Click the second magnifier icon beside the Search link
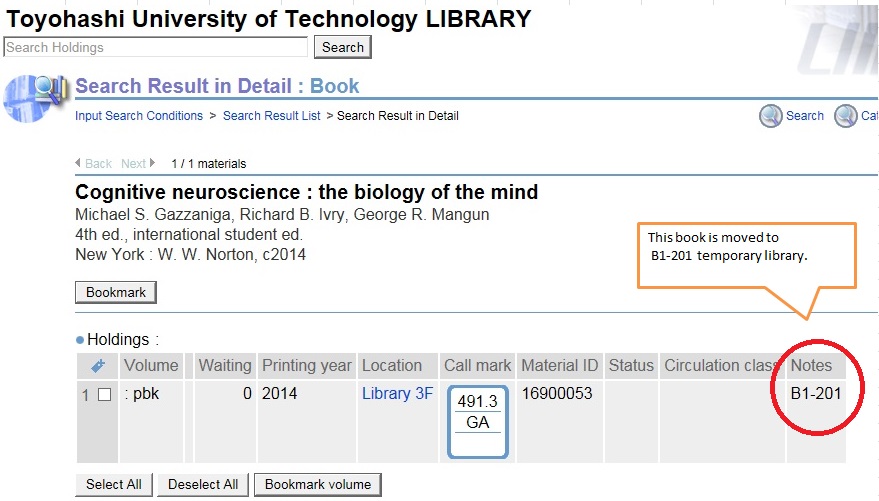Viewport: 879px width, 501px height. click(846, 116)
